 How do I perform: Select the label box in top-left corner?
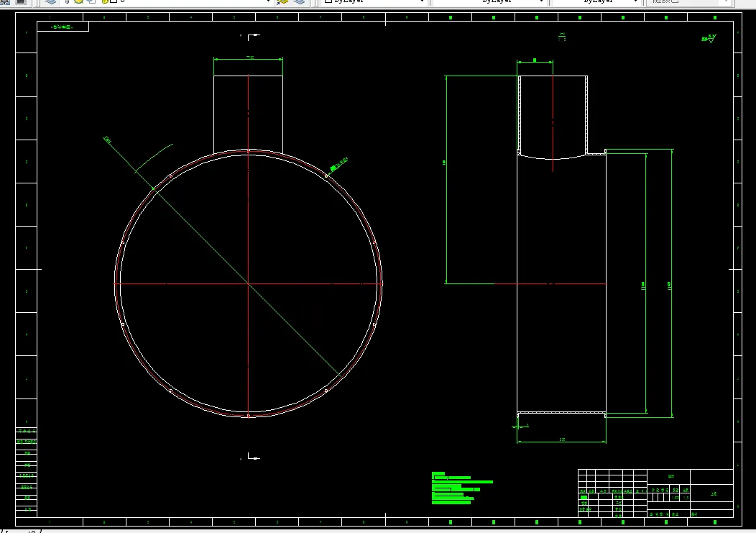63,27
